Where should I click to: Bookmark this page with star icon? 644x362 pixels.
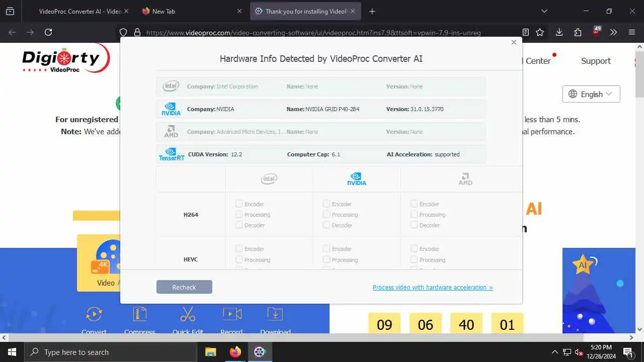coord(540,32)
